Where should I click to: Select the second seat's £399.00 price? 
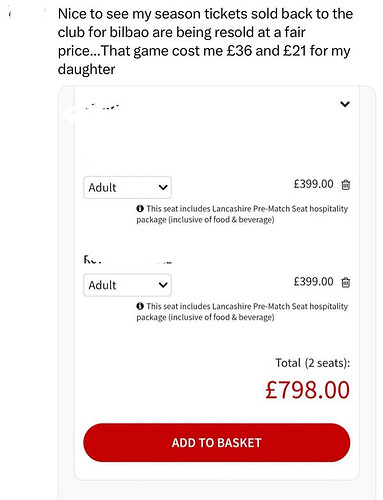pyautogui.click(x=313, y=282)
